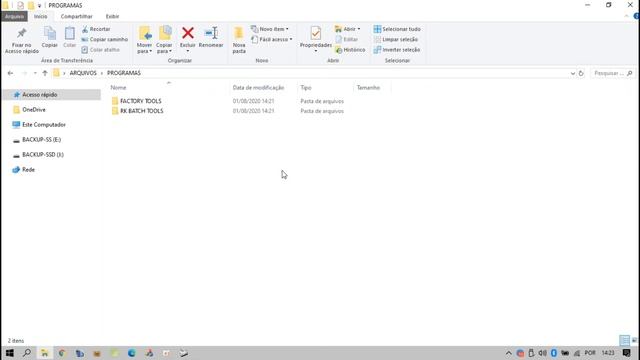Sort by the Tamanho column header
The height and width of the screenshot is (360, 640).
pyautogui.click(x=368, y=88)
